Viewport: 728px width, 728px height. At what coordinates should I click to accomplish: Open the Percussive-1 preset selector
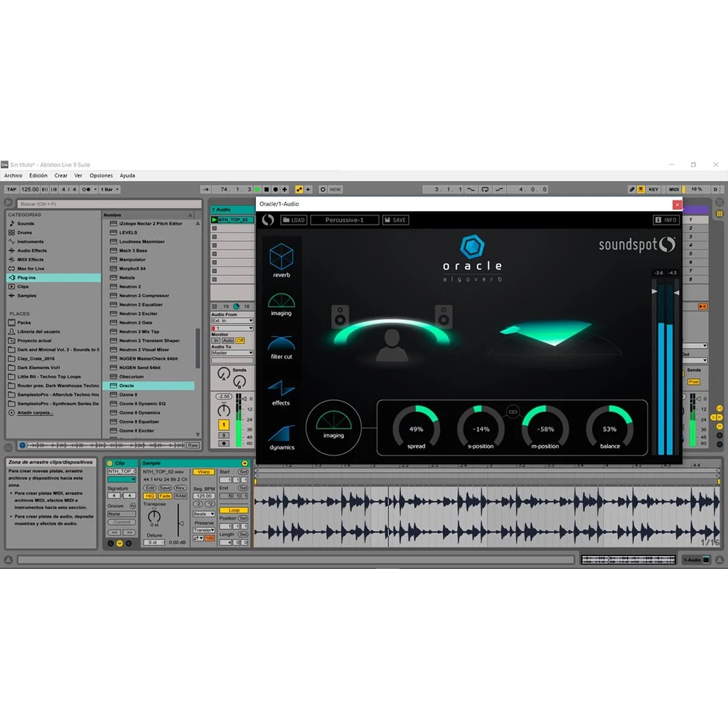345,220
